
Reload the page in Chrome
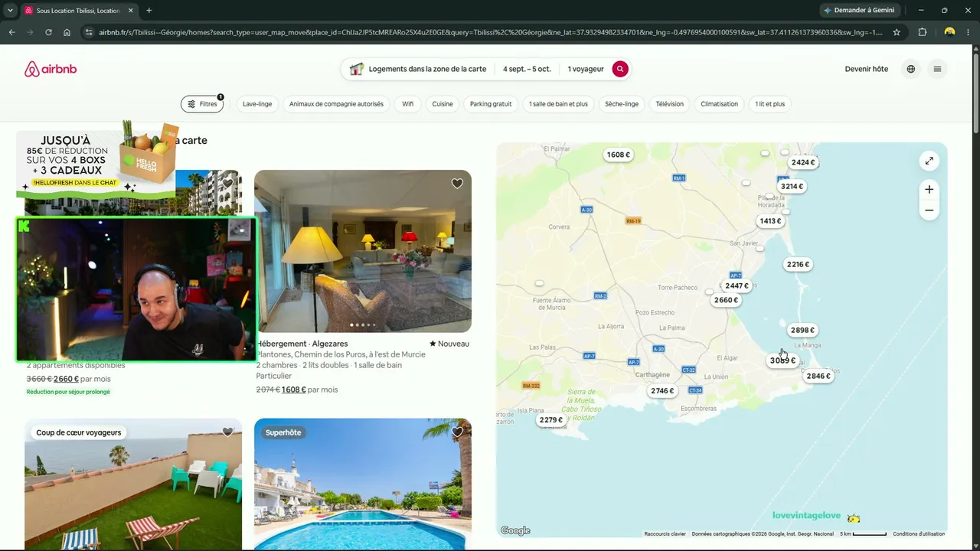pos(48,32)
